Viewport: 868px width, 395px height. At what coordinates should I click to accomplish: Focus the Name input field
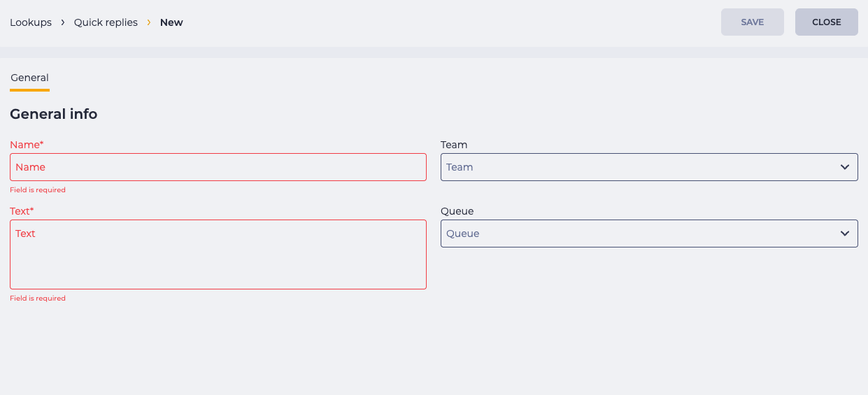click(218, 167)
